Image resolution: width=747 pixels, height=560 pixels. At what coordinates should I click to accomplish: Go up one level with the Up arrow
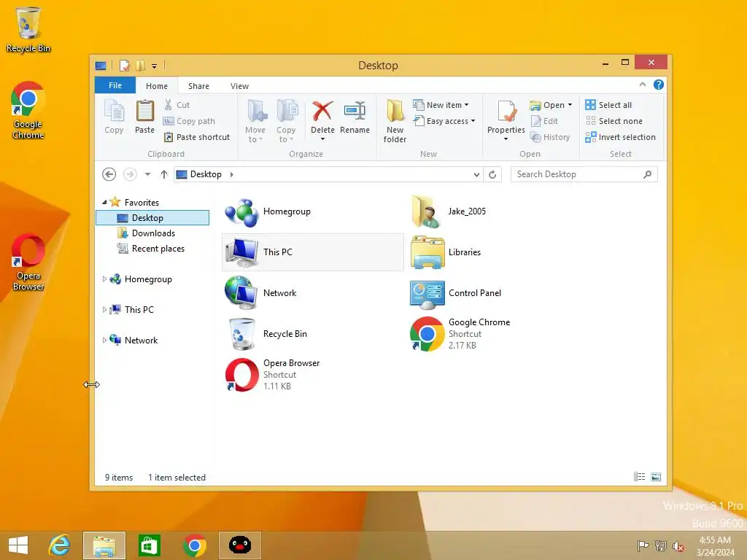(164, 174)
